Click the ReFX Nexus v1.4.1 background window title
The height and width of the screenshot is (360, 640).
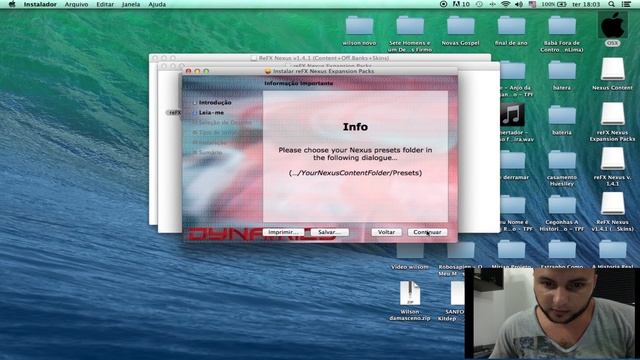pyautogui.click(x=324, y=58)
